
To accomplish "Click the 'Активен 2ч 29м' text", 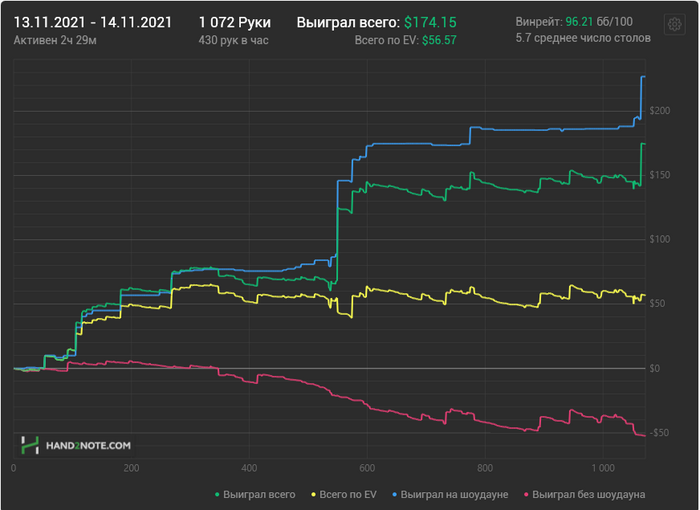I will (x=55, y=40).
